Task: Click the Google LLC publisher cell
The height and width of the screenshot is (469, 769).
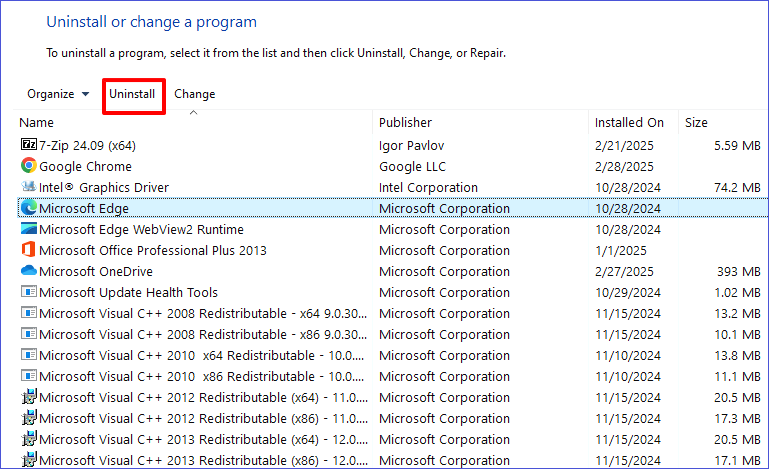Action: (412, 167)
